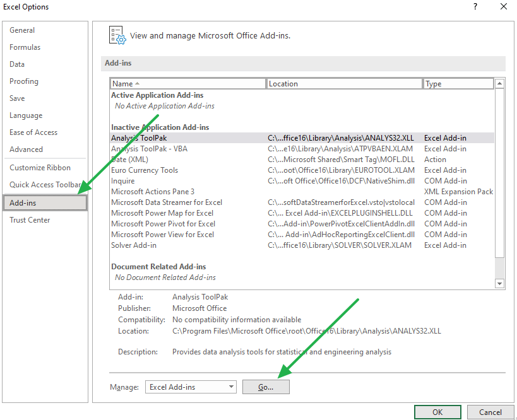
Task: Click the scroll up arrow in add-ins list
Action: point(499,84)
